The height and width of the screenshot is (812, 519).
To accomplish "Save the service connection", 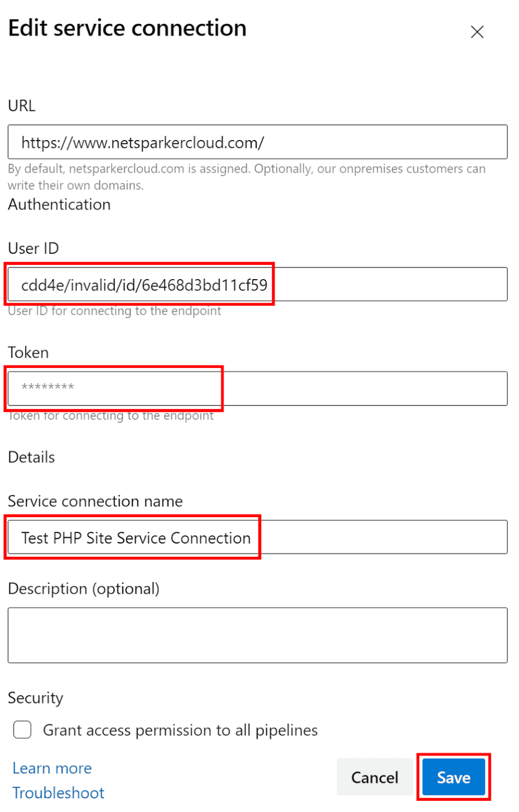I will pyautogui.click(x=453, y=777).
